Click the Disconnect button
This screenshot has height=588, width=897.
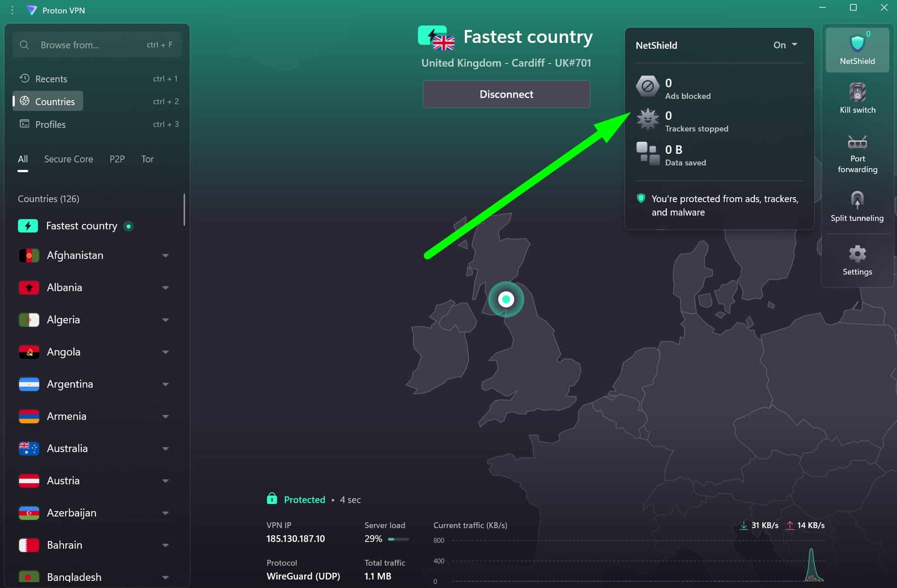(506, 94)
